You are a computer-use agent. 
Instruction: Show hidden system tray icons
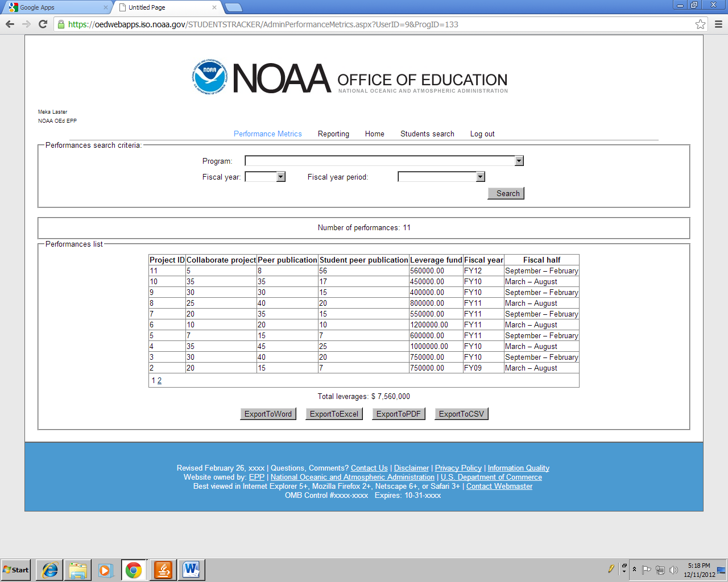pyautogui.click(x=634, y=569)
